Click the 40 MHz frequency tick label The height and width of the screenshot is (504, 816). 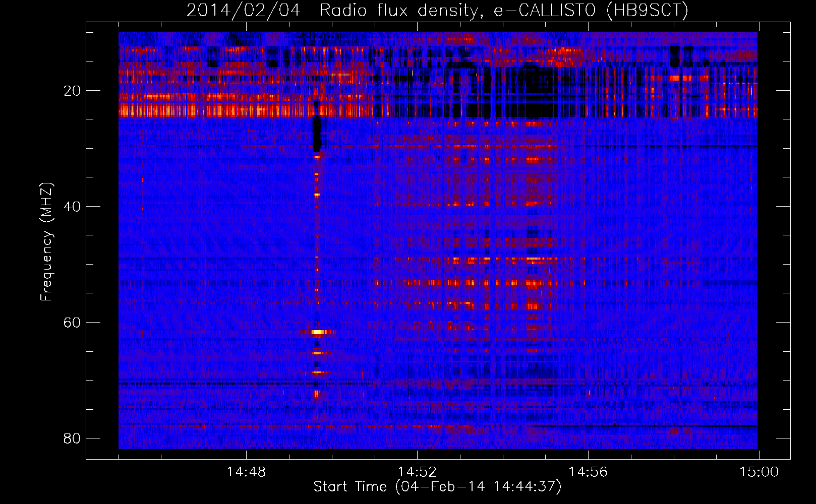point(72,207)
